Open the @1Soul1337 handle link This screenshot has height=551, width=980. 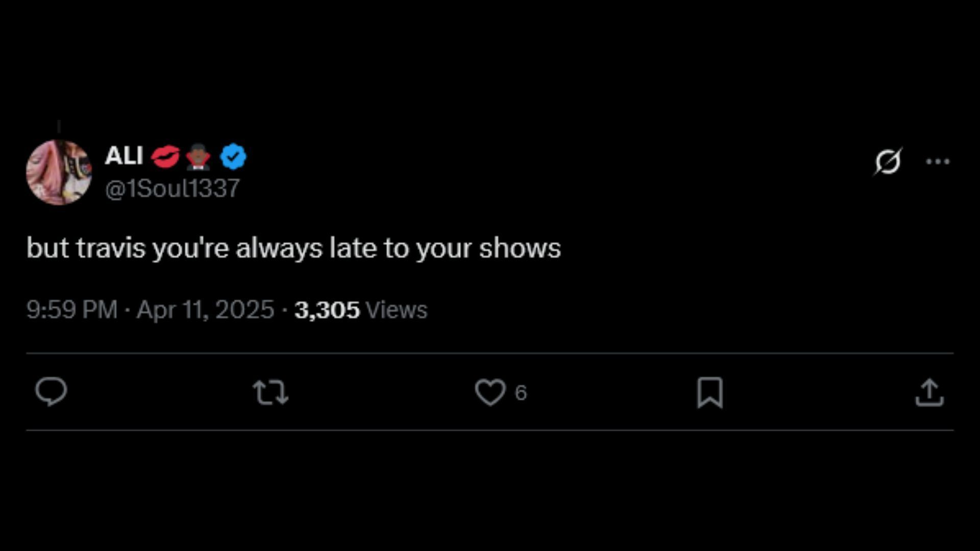click(x=173, y=189)
